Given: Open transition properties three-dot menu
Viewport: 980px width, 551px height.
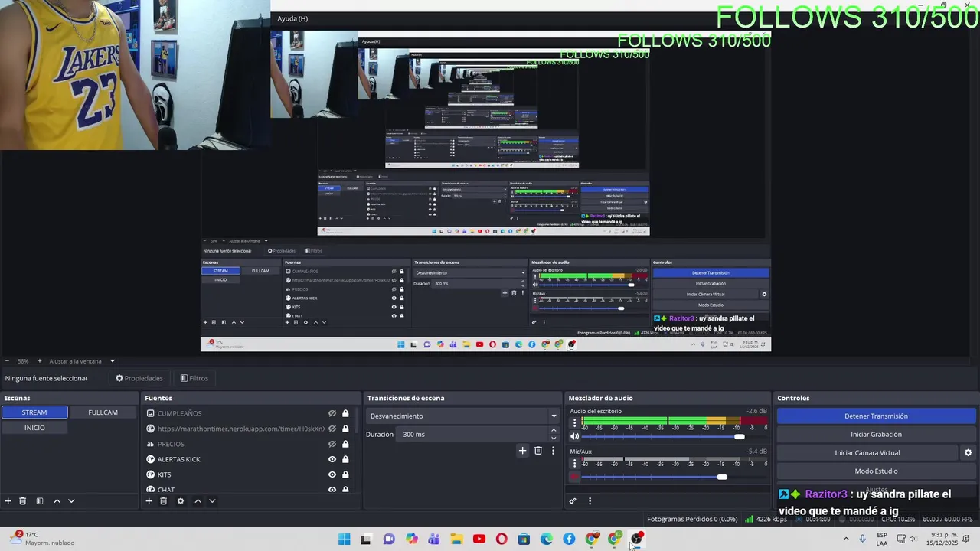Looking at the screenshot, I should pos(553,451).
